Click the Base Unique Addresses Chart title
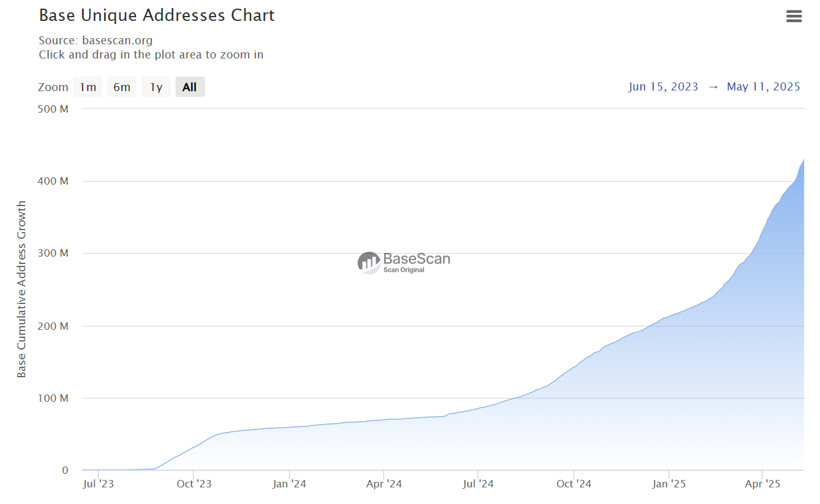Image resolution: width=820 pixels, height=504 pixels. tap(156, 15)
